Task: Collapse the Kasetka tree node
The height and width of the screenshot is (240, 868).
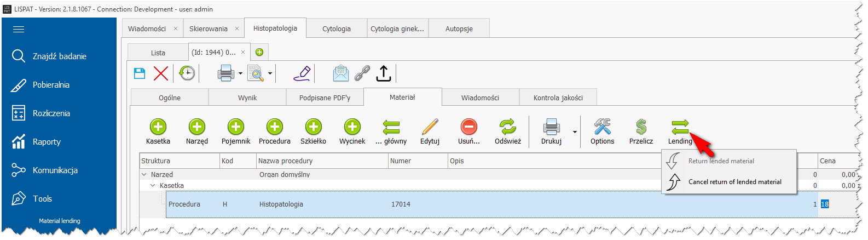Action: (x=153, y=186)
